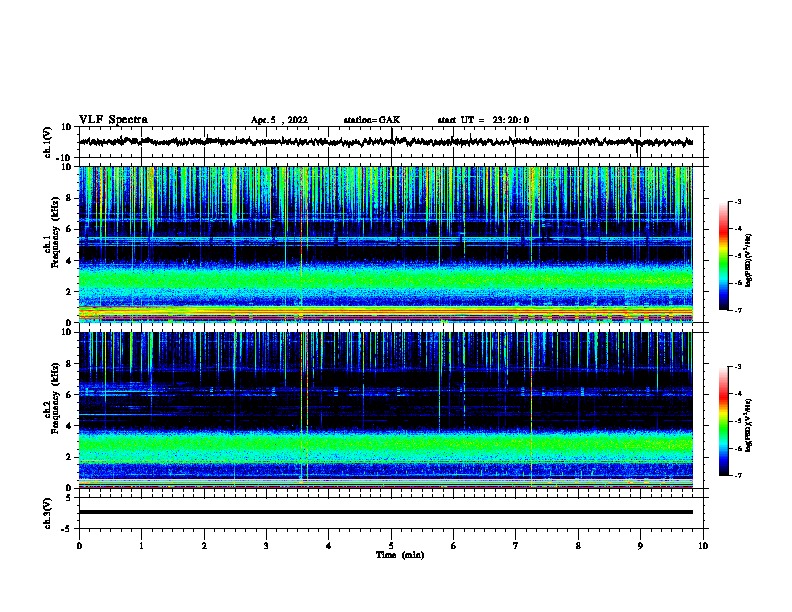Click time axis tick label "1"
This screenshot has height=612, width=792.
(142, 546)
